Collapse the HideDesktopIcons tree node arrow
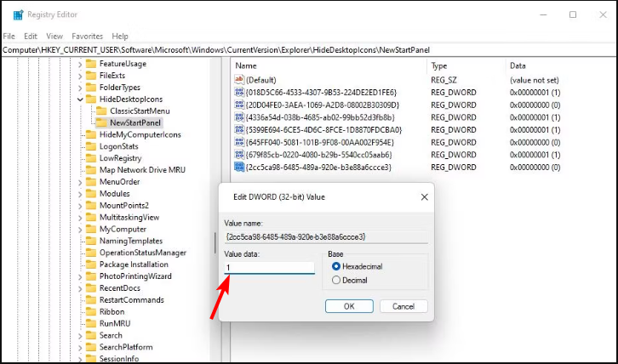618x364 pixels. 80,100
